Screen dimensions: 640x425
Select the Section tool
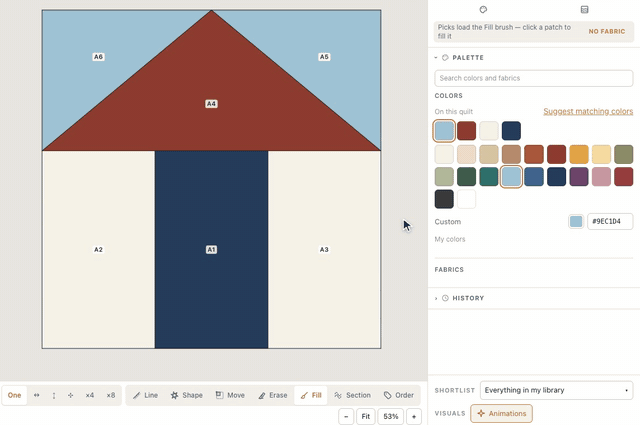pyautogui.click(x=352, y=395)
